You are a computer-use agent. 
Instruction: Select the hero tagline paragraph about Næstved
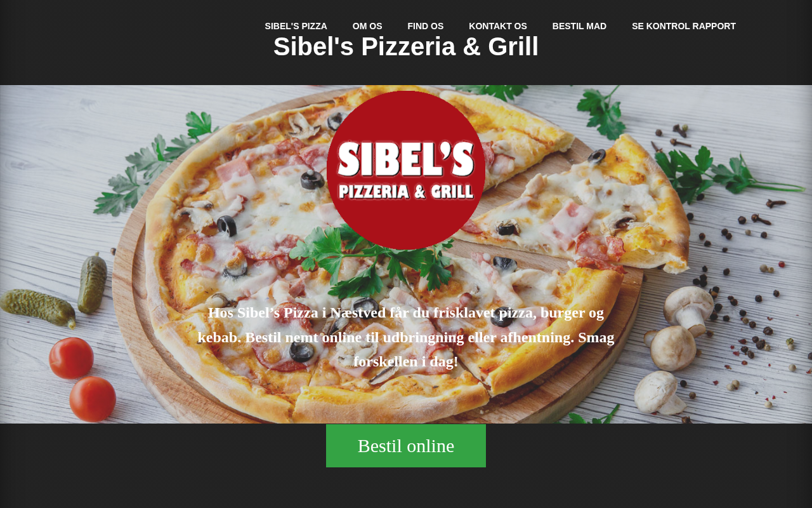(406, 337)
